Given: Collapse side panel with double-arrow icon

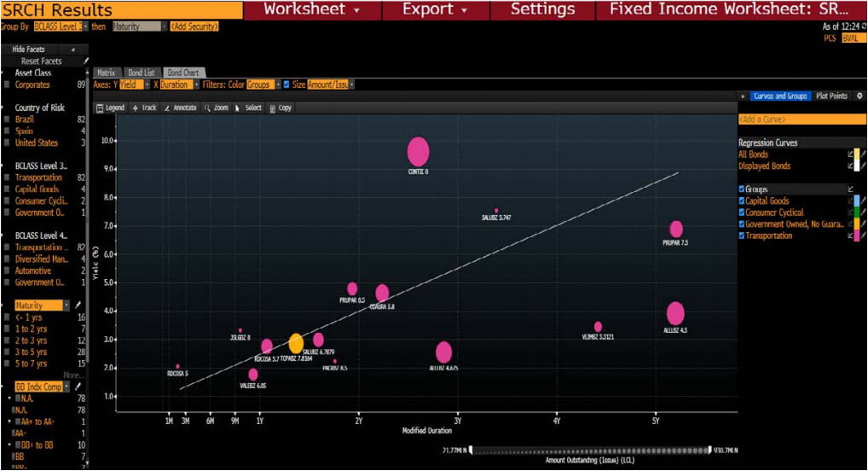Looking at the screenshot, I should click(x=743, y=96).
